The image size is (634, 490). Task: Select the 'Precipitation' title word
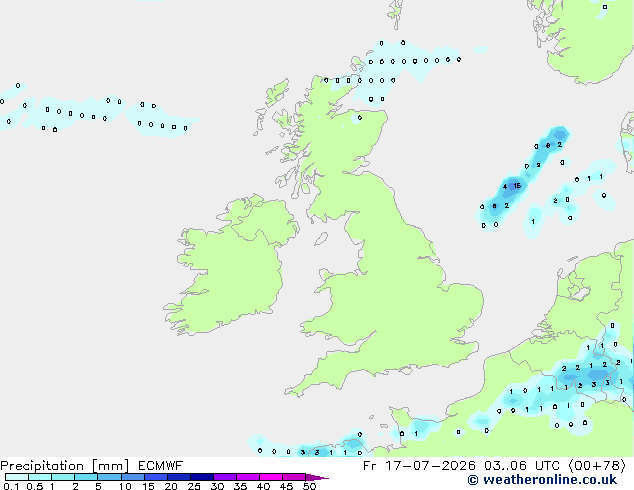[x=42, y=466]
